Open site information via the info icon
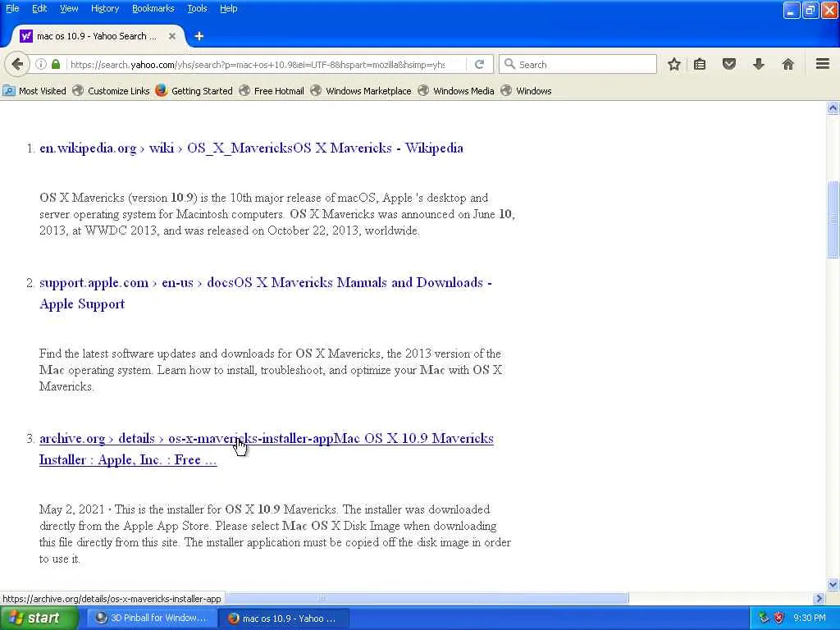The image size is (840, 630). click(41, 64)
